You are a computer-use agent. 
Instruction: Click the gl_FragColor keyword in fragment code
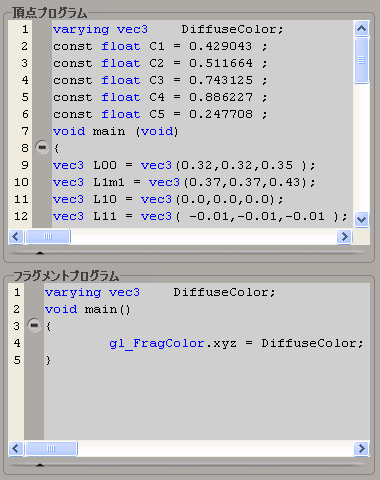pyautogui.click(x=157, y=343)
